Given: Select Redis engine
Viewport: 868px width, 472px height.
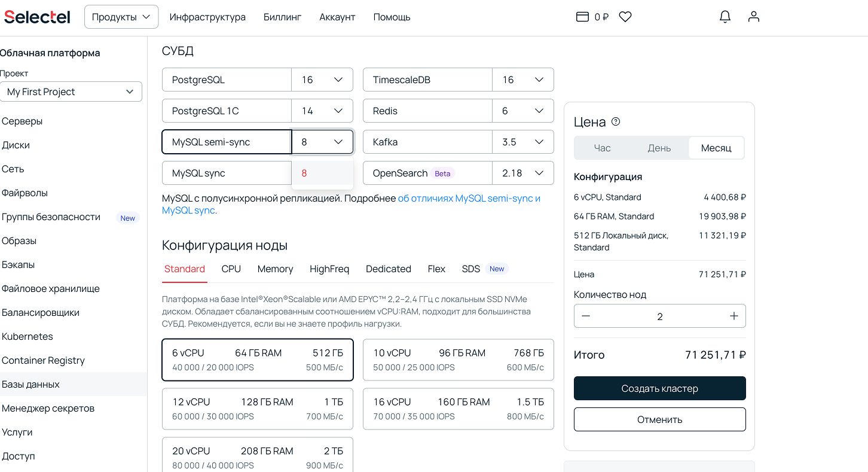Looking at the screenshot, I should [427, 111].
